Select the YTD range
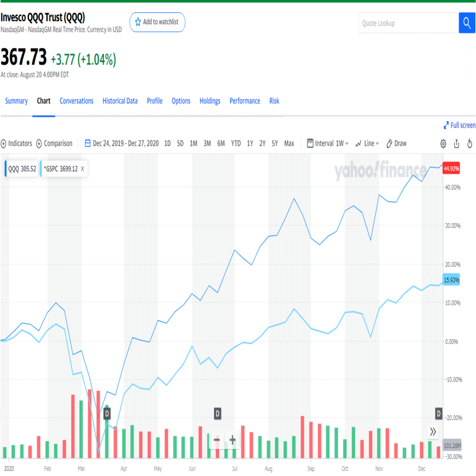The width and height of the screenshot is (476, 476). tap(236, 143)
